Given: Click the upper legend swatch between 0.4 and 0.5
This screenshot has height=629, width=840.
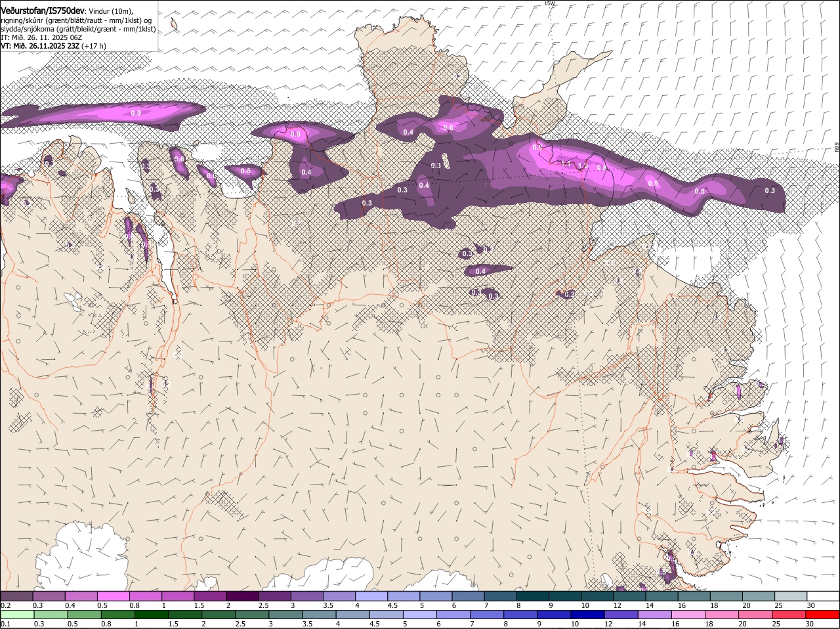Looking at the screenshot, I should [x=81, y=596].
